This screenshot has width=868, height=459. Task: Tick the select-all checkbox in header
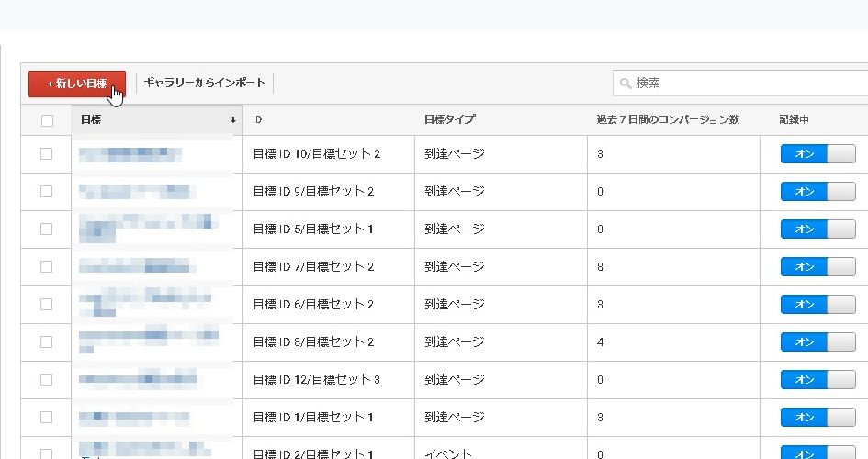[x=47, y=120]
